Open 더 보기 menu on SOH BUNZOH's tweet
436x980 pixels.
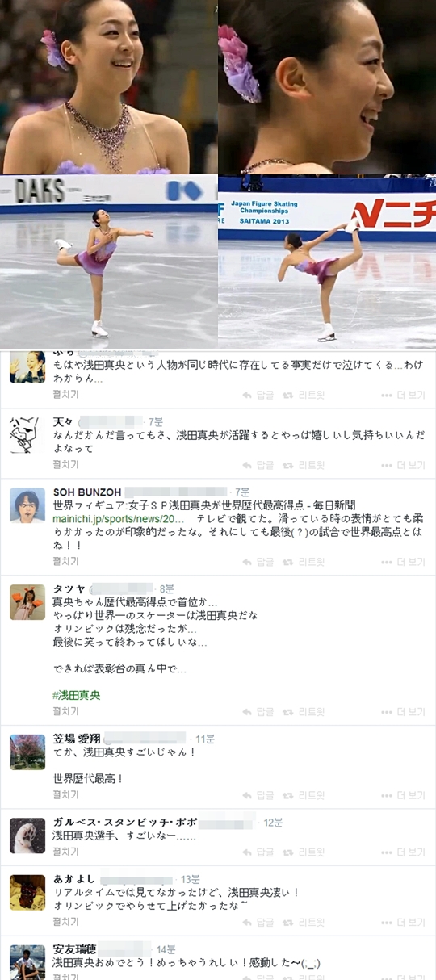tap(403, 562)
